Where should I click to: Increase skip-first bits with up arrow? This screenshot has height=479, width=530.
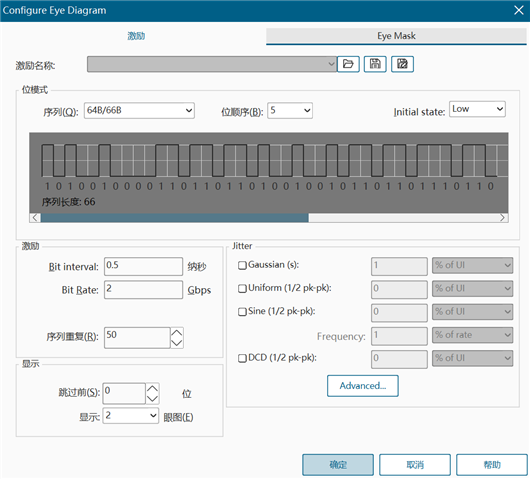(152, 388)
